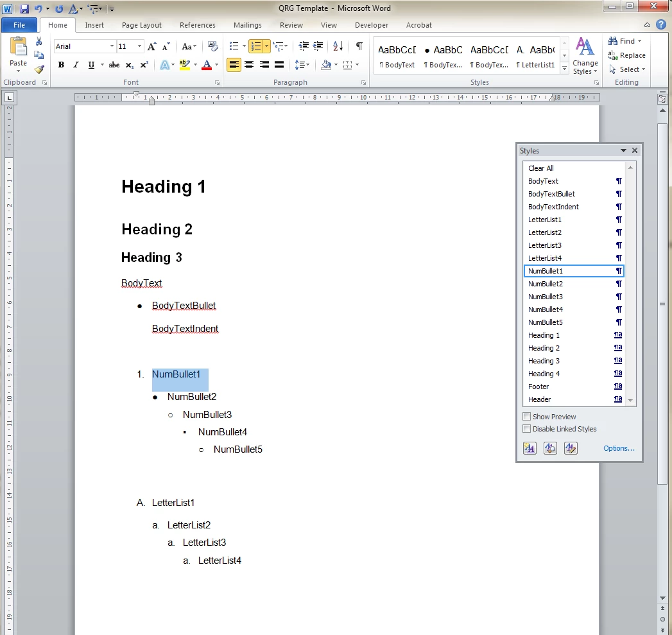This screenshot has height=635, width=672.
Task: Click the Borders icon
Action: point(348,65)
